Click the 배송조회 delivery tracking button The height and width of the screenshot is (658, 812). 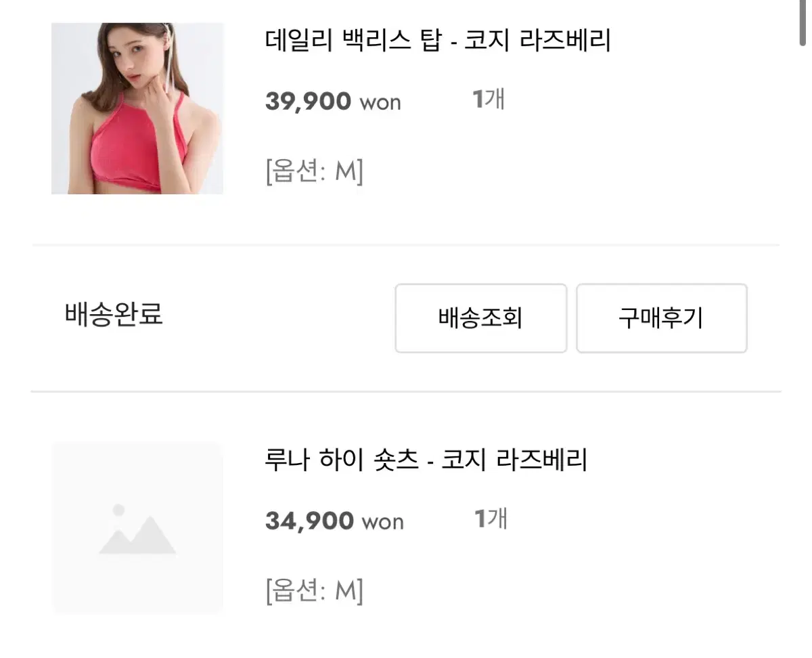click(480, 318)
